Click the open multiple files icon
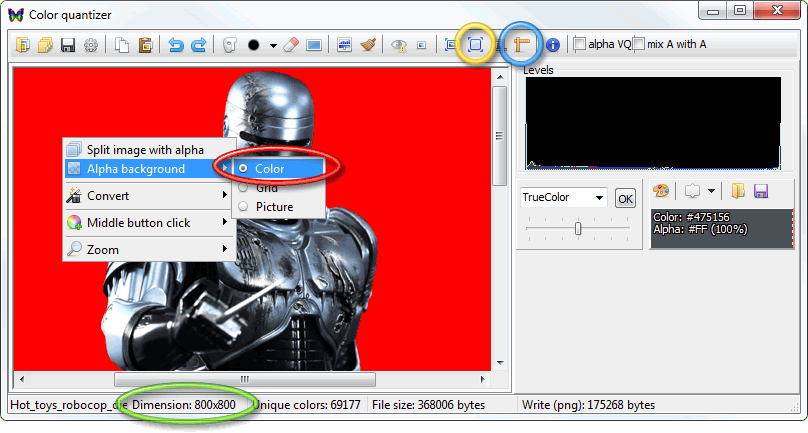Viewport: 808px width, 433px height. point(45,45)
